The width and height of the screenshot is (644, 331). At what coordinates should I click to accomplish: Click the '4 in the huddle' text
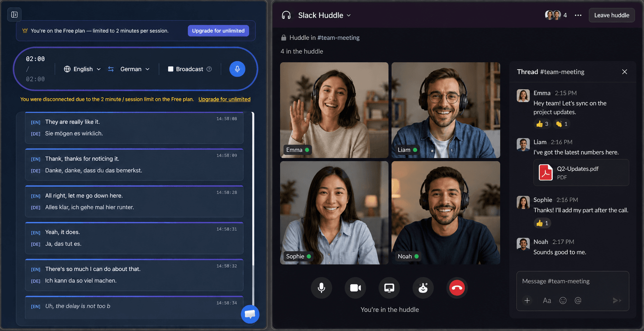point(302,52)
